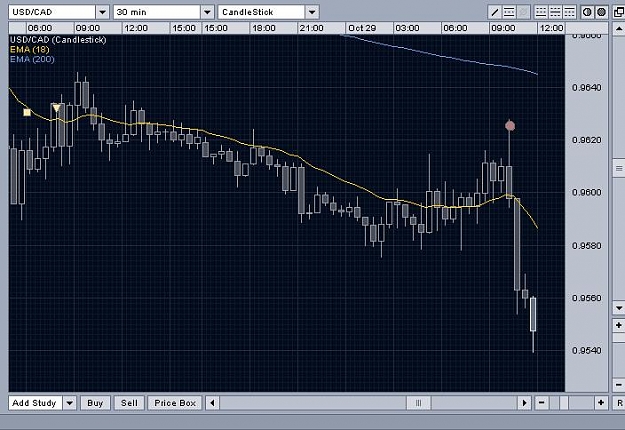Screen dimensions: 625x430
Task: Click the horizontal scrollbar right arrow
Action: coord(525,403)
